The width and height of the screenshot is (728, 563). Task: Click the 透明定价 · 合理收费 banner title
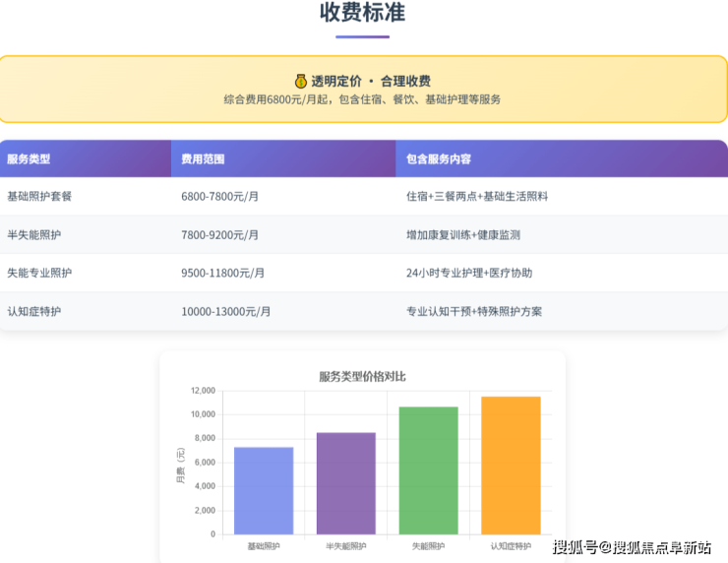(371, 81)
